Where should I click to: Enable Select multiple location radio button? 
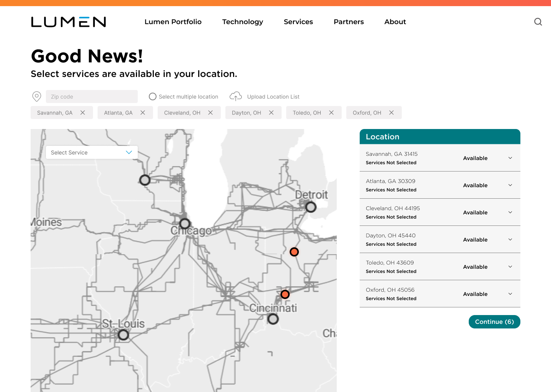tap(153, 96)
